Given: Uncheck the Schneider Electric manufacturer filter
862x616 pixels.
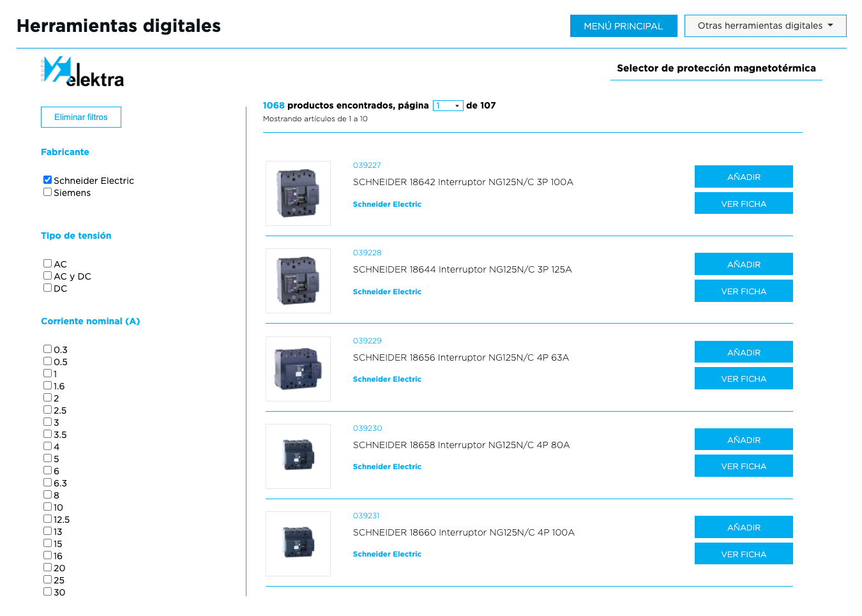Looking at the screenshot, I should [x=47, y=180].
